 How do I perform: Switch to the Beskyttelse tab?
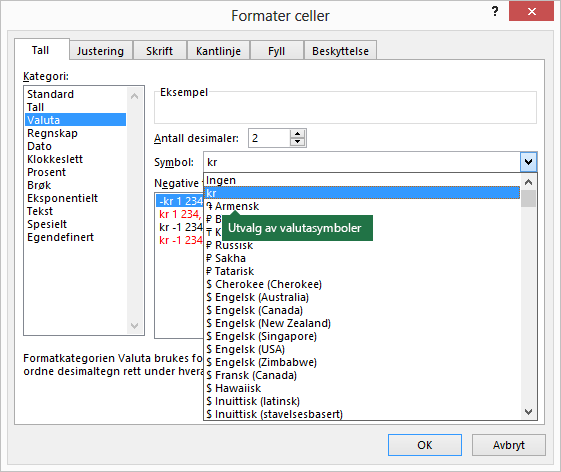pos(340,51)
